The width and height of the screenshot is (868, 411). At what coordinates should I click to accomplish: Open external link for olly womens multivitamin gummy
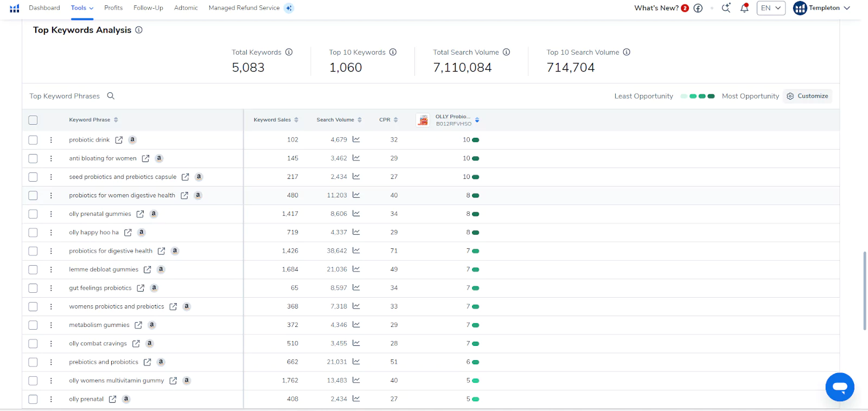[x=173, y=381]
